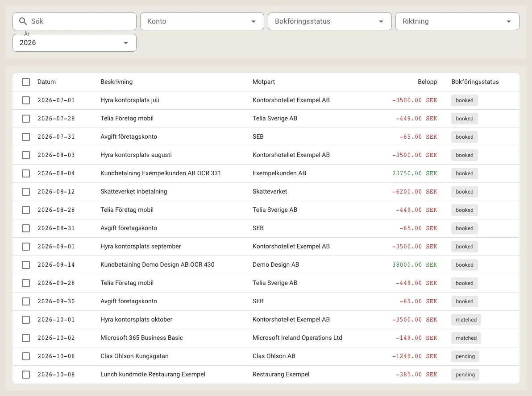This screenshot has height=396, width=532.
Task: Click the -6200.00 SEK amount
Action: click(415, 192)
